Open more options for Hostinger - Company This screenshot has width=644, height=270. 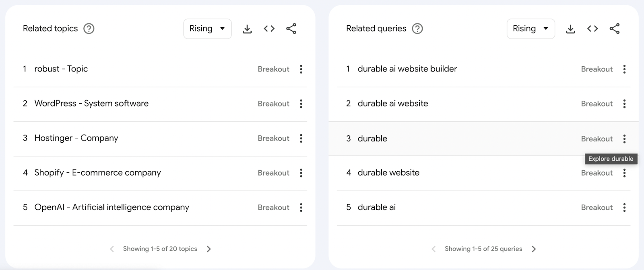tap(301, 138)
